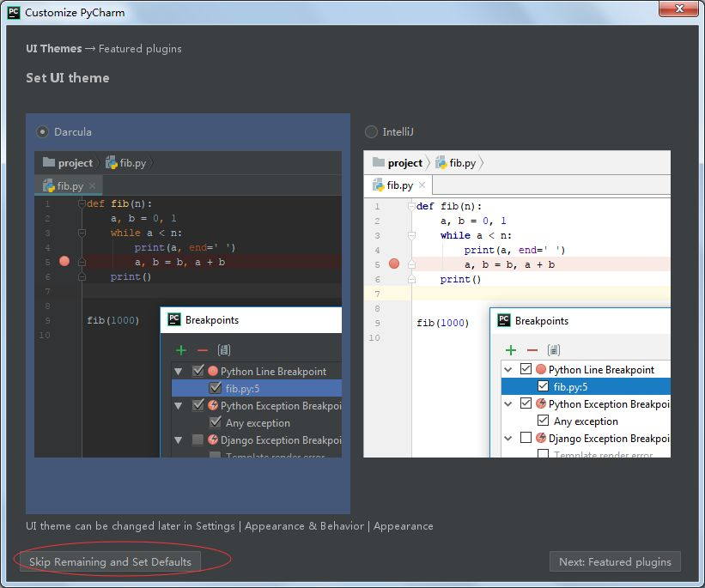The height and width of the screenshot is (588, 705).
Task: Click the breakpoint dot on line 5 in IntelliJ preview
Action: tap(394, 264)
